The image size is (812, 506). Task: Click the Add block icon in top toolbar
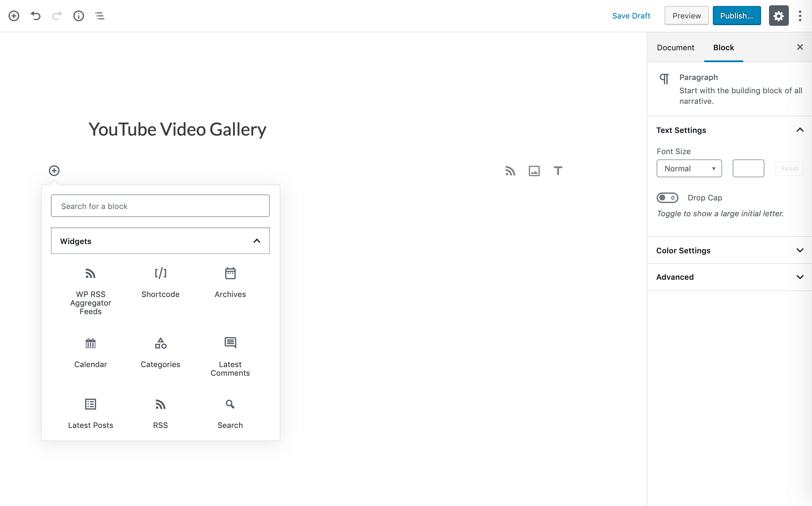(14, 16)
